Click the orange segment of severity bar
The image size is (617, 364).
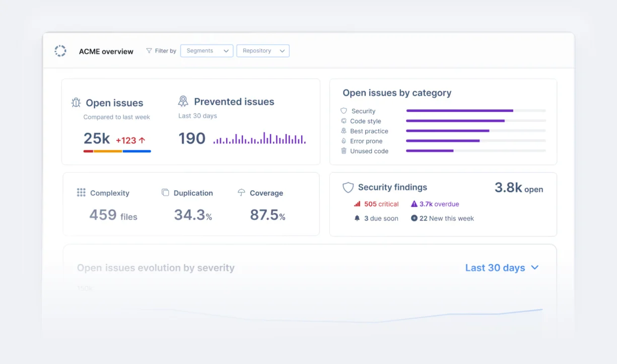coord(108,151)
